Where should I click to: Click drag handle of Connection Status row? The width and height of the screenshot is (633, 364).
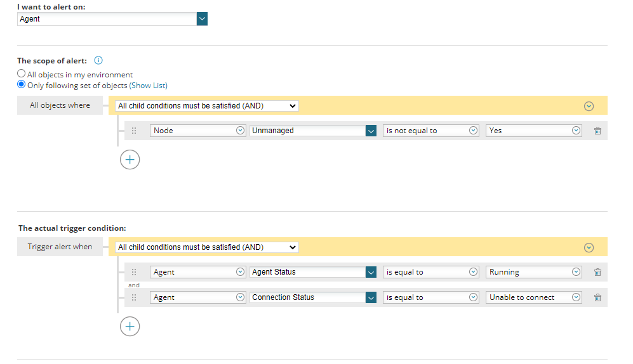[134, 297]
